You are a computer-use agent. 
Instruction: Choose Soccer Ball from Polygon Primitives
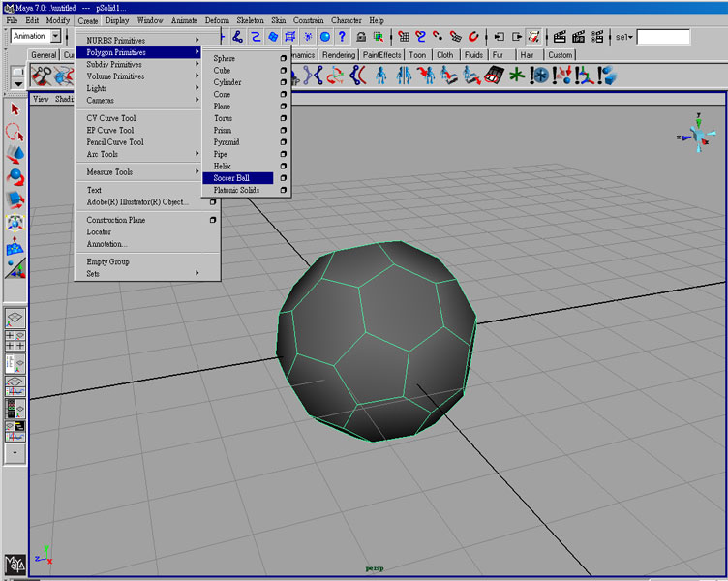pyautogui.click(x=238, y=178)
